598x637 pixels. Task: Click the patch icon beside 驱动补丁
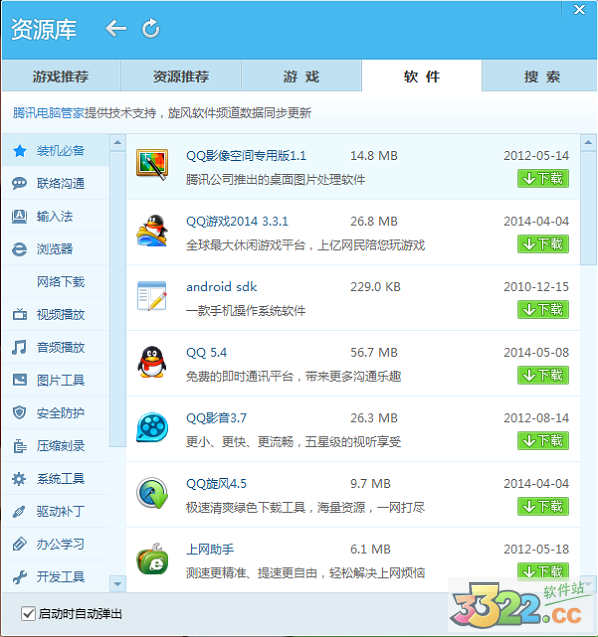click(x=20, y=511)
